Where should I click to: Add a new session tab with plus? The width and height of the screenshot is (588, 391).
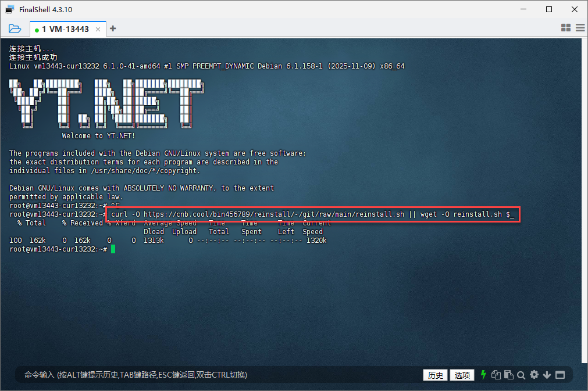113,28
